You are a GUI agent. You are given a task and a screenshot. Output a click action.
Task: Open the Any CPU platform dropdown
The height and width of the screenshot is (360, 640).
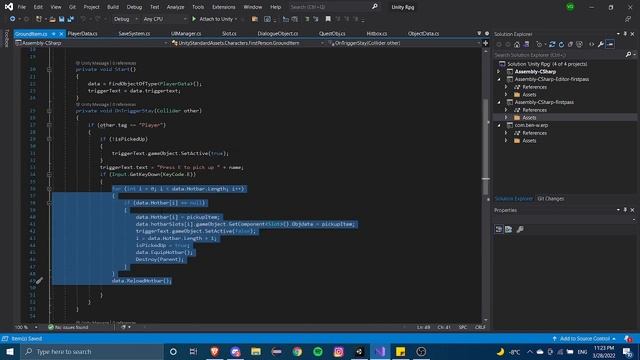coord(164,19)
